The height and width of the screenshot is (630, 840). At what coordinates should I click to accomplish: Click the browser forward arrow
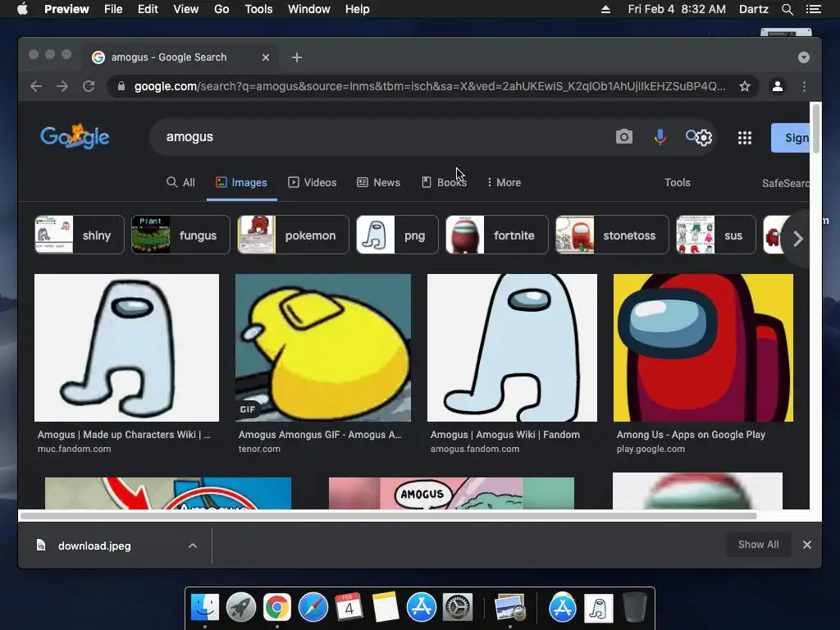tap(62, 86)
